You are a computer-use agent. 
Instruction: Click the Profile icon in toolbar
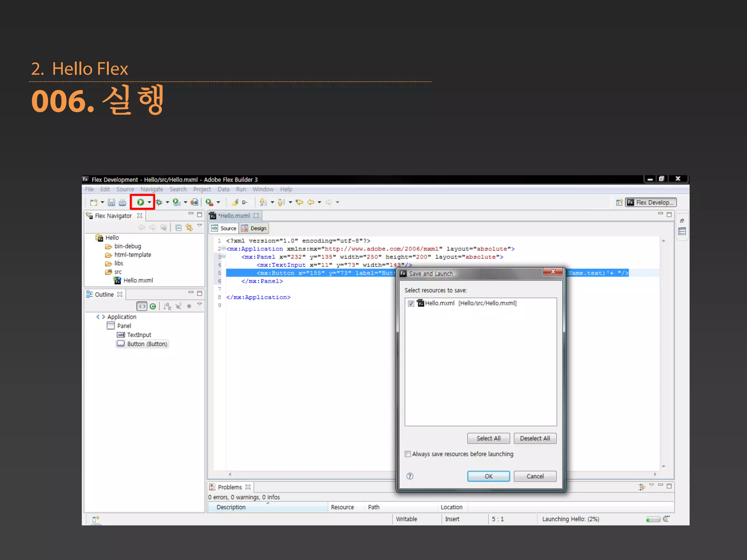coord(177,202)
